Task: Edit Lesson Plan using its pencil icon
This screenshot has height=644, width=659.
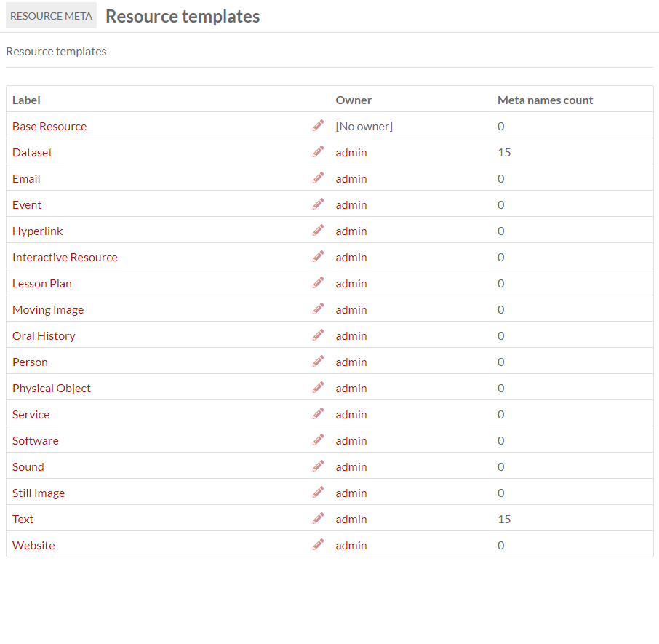Action: [318, 282]
